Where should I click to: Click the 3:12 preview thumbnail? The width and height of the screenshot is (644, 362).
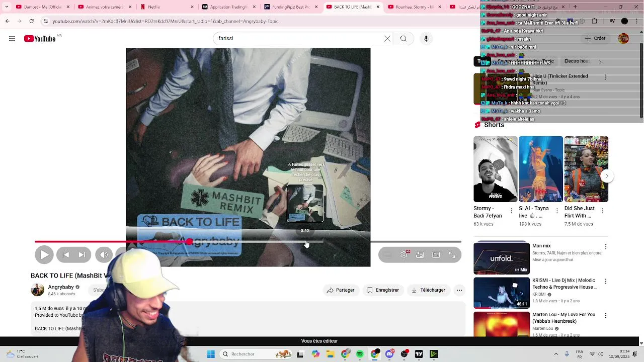pyautogui.click(x=305, y=203)
